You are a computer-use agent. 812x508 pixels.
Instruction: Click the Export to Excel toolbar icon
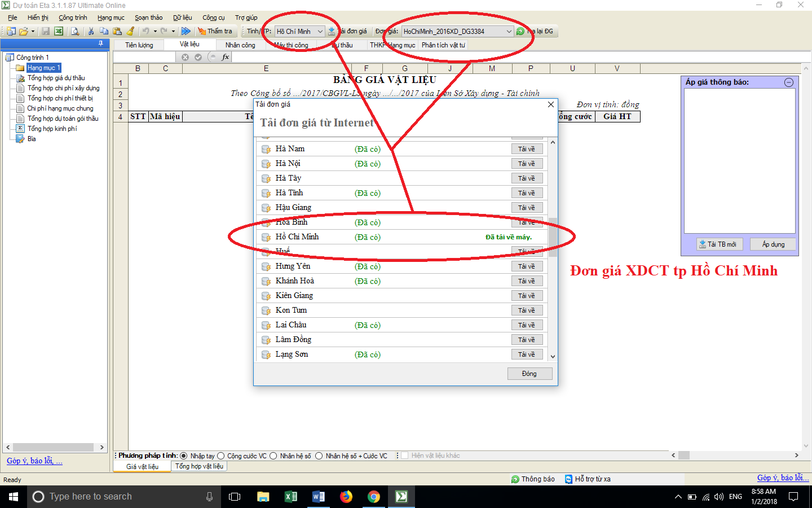(59, 32)
